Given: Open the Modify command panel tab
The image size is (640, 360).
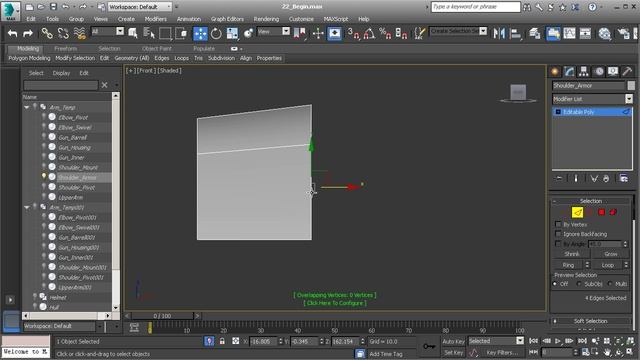Looking at the screenshot, I should click(x=569, y=72).
